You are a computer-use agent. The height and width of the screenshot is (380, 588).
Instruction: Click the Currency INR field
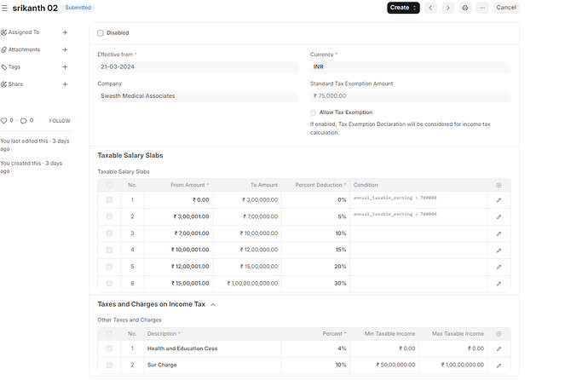point(410,67)
